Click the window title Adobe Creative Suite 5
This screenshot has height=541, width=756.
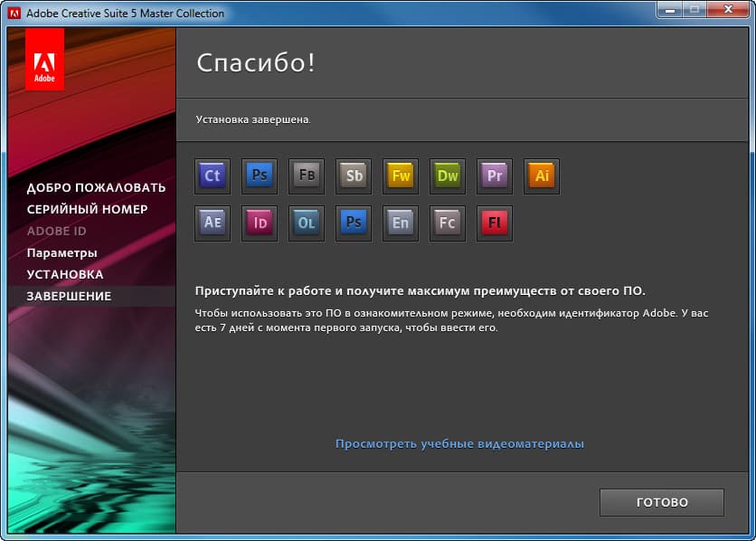point(126,14)
